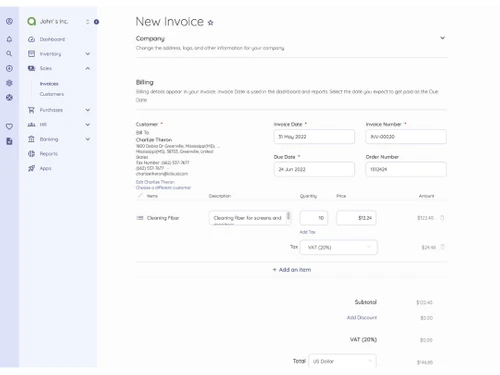The height and width of the screenshot is (375, 500).
Task: Click Add Tax under quantity
Action: (307, 232)
